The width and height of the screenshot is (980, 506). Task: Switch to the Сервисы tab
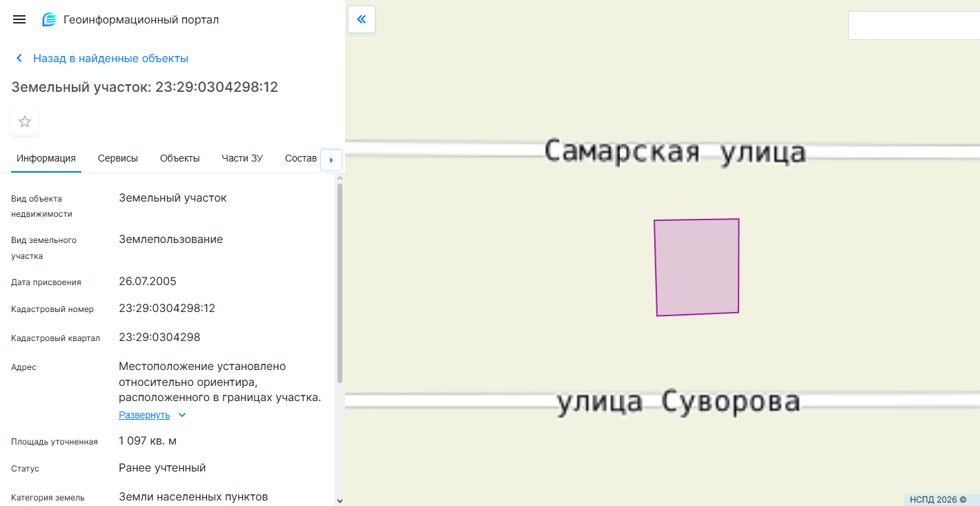(118, 158)
